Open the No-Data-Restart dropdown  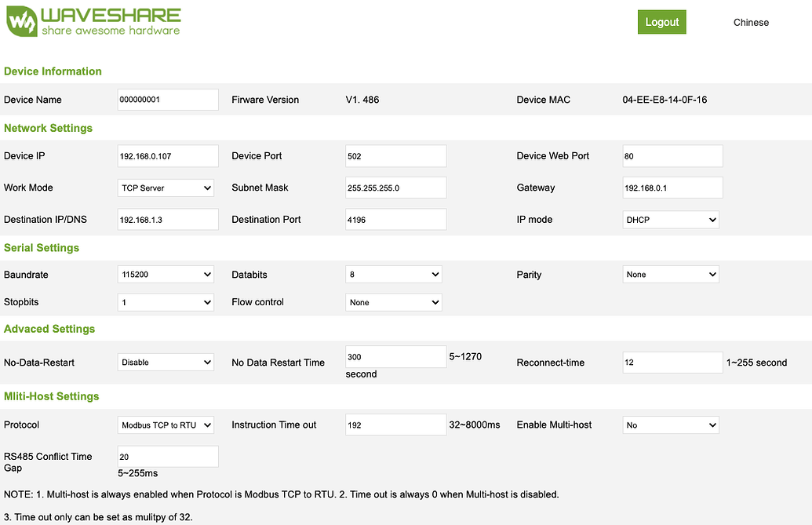click(166, 362)
